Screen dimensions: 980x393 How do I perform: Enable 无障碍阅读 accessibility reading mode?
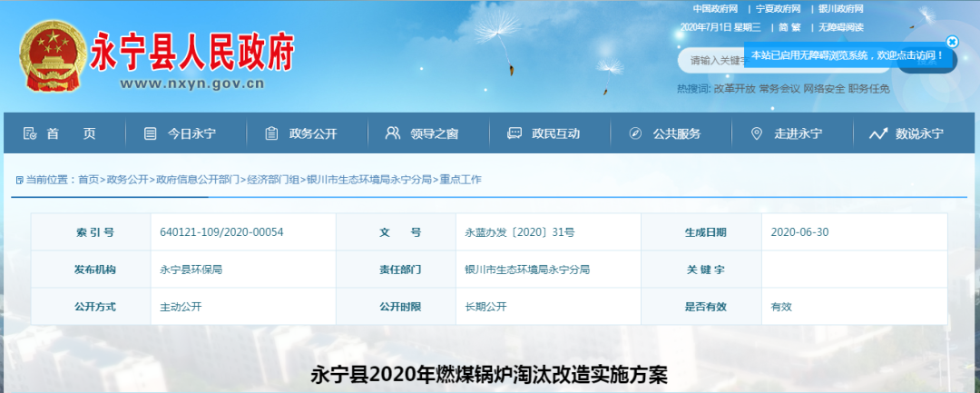(x=841, y=27)
